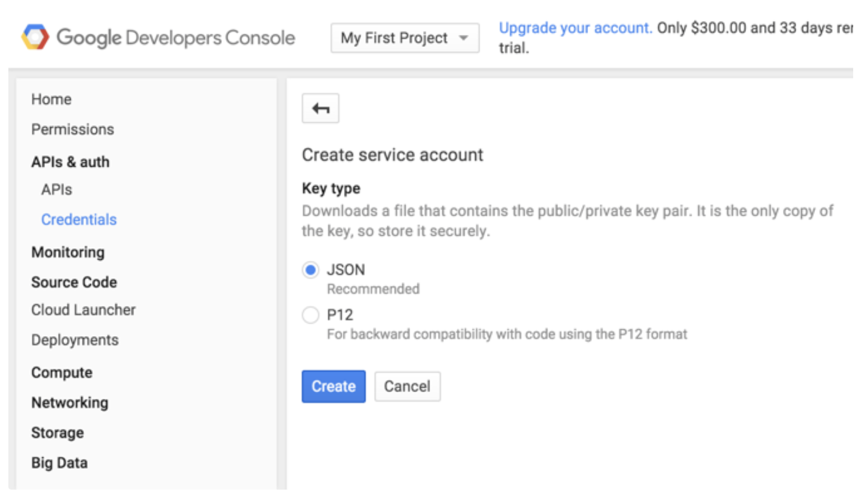Expand the APIs & auth section
Screen dimensions: 868x500
[70, 162]
